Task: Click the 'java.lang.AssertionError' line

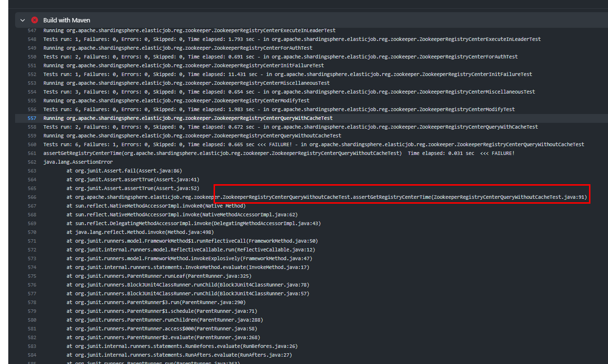Action: point(78,162)
